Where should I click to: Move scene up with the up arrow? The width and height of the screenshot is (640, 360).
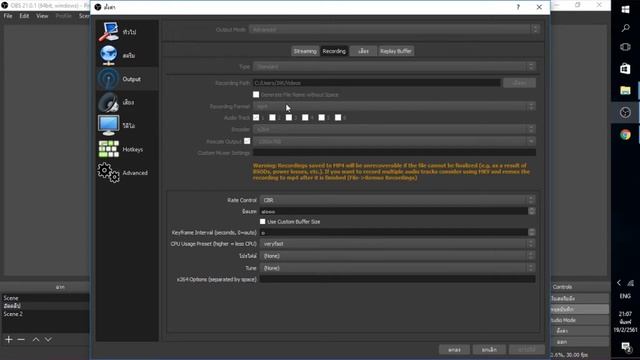tap(36, 340)
